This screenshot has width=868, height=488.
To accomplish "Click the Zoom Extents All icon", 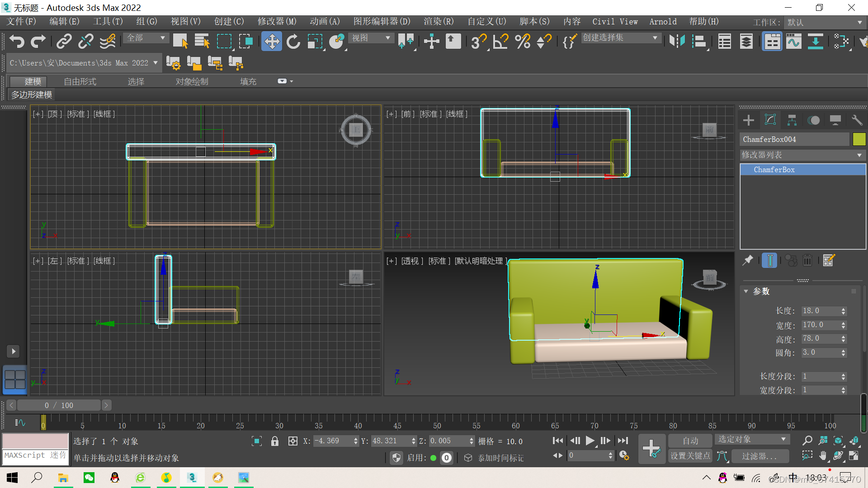I will pyautogui.click(x=854, y=441).
